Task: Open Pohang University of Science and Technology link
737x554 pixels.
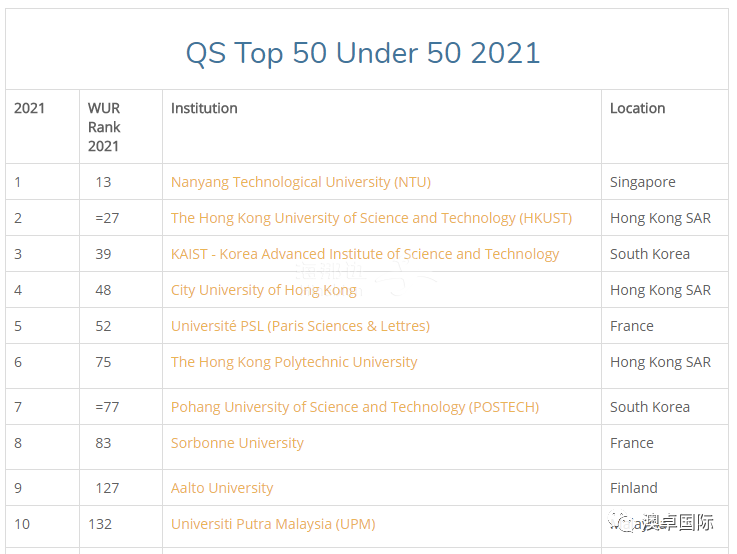Action: pos(355,407)
